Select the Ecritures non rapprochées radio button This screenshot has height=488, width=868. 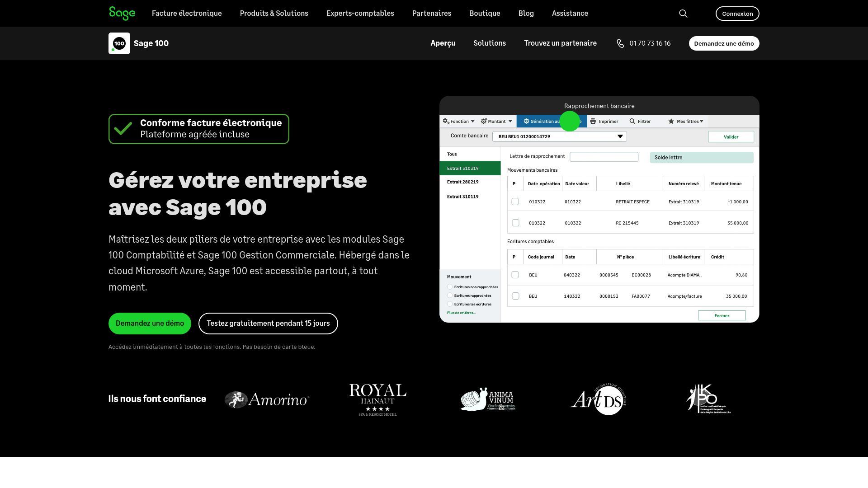[450, 286]
